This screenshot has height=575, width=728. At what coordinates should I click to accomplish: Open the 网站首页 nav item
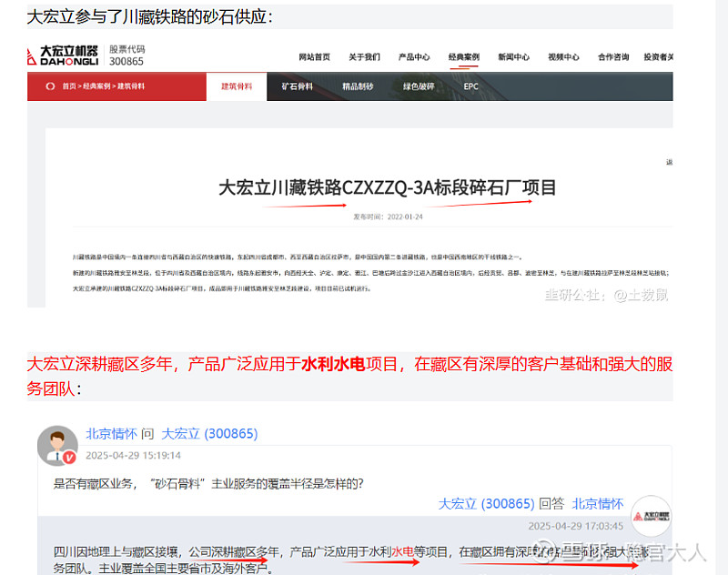pyautogui.click(x=314, y=57)
